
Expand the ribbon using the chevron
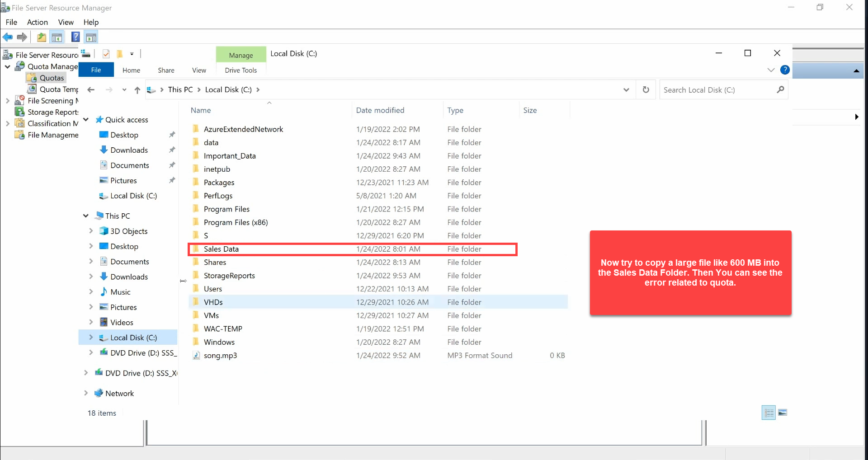coord(771,70)
